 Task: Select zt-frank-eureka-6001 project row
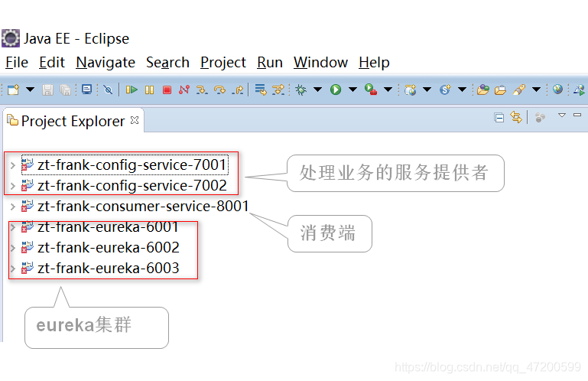coord(99,226)
